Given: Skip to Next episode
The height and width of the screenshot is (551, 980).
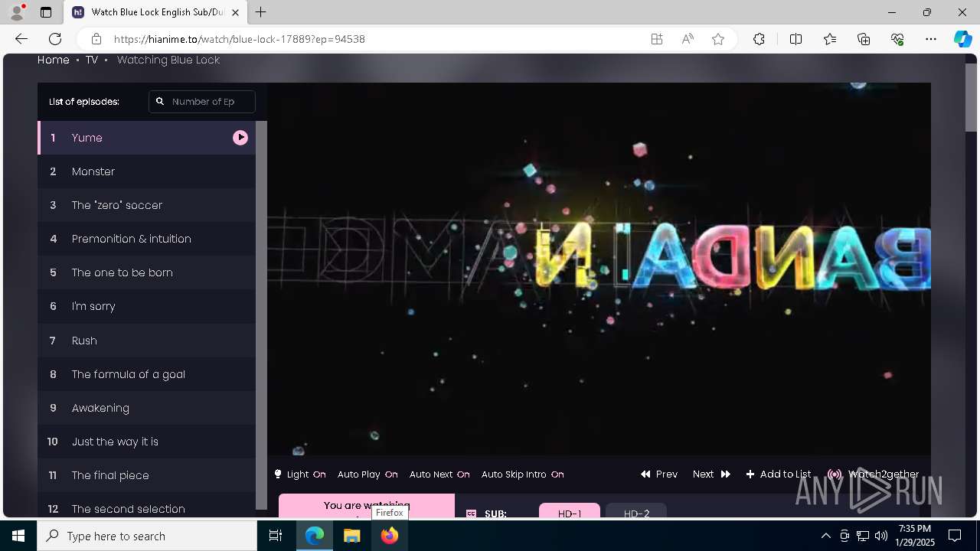Looking at the screenshot, I should pos(711,474).
